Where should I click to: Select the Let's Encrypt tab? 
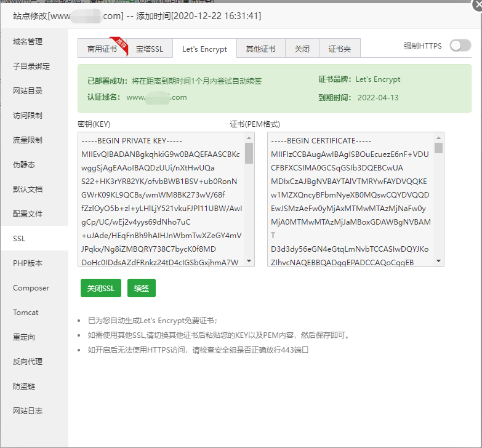tap(204, 49)
